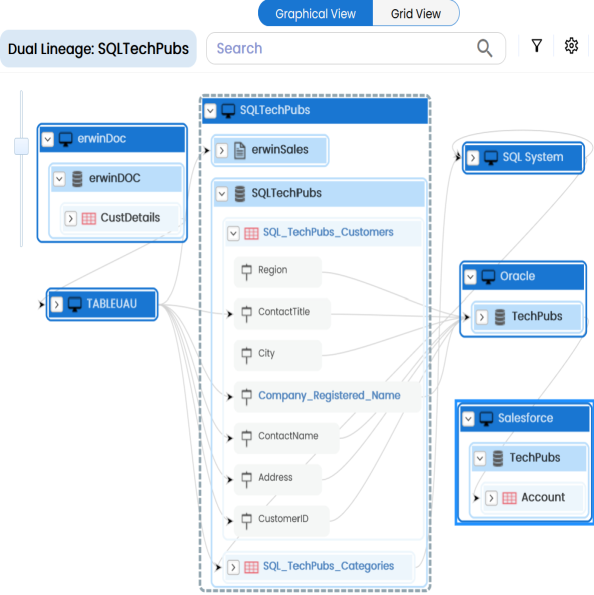Click the Region column icon
Image resolution: width=594 pixels, height=595 pixels.
point(246,272)
